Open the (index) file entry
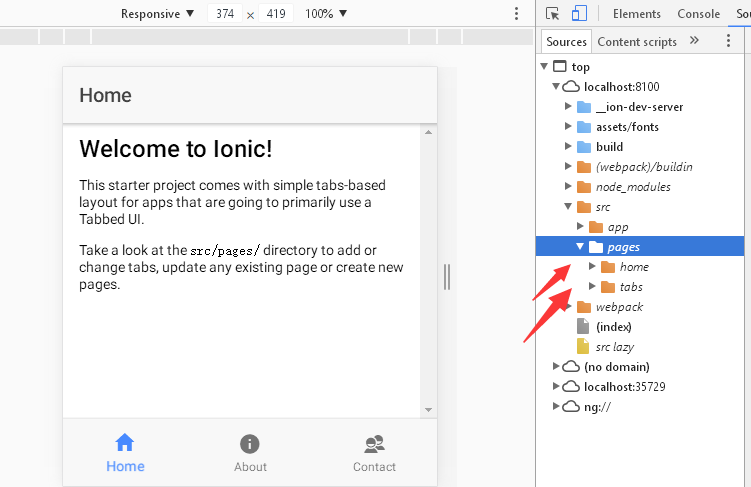 [614, 327]
